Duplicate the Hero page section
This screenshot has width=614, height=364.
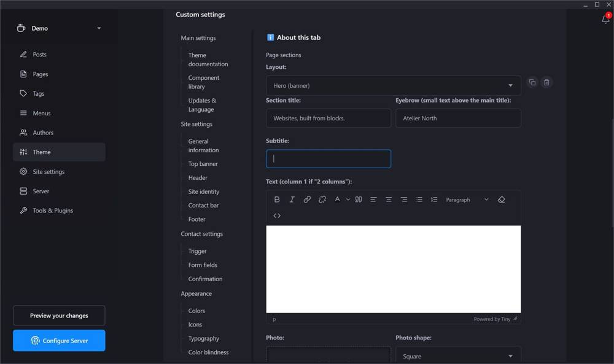pos(532,82)
